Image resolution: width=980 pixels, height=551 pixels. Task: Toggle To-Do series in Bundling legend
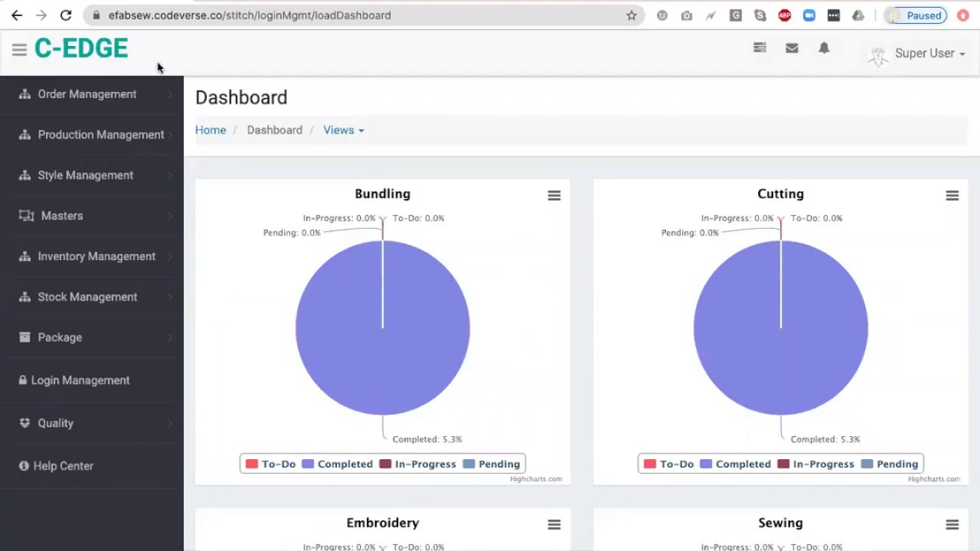coord(270,464)
